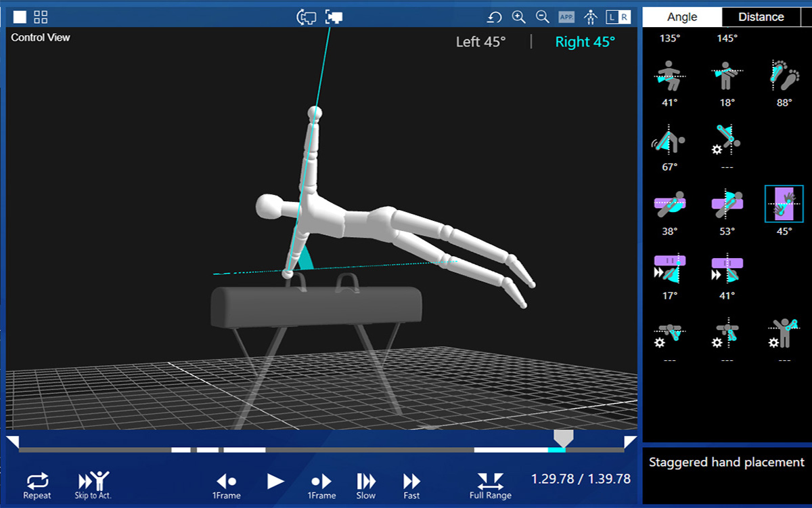This screenshot has height=508, width=812.
Task: Zoom out of the 3D model
Action: [542, 17]
